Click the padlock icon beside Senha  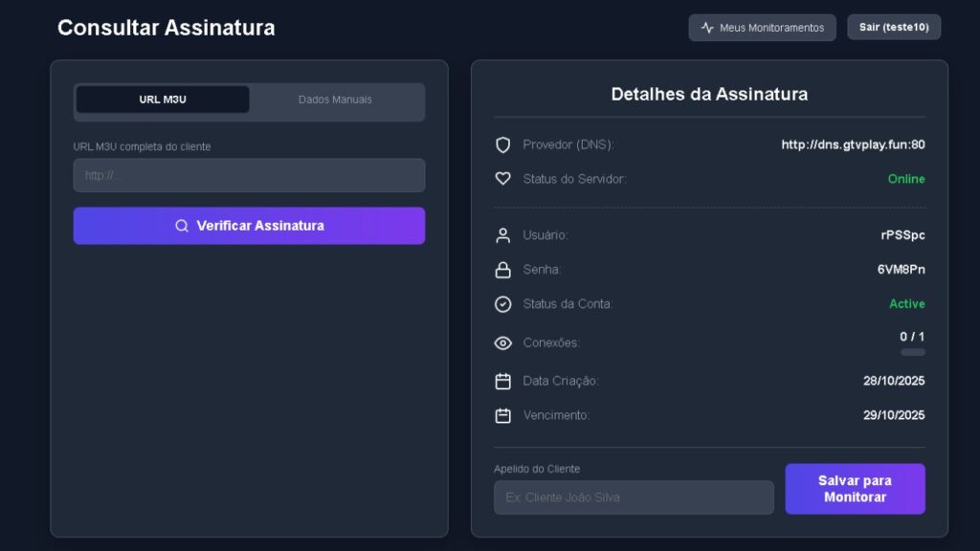(x=502, y=271)
